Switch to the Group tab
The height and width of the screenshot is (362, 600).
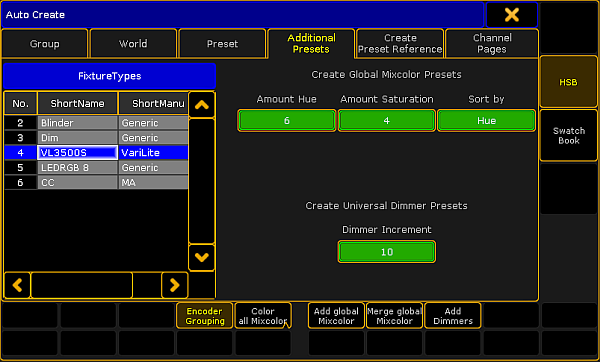coord(45,44)
